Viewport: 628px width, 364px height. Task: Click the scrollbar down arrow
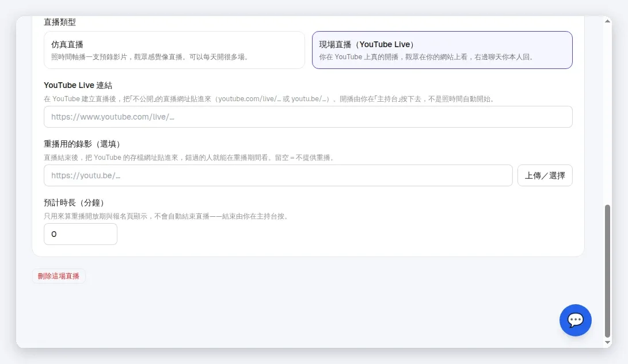(x=608, y=342)
